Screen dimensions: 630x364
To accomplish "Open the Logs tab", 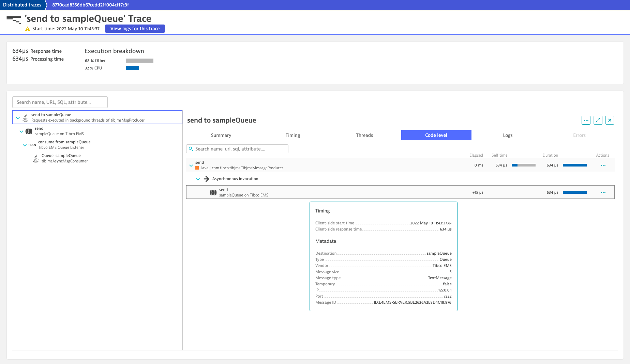I will [508, 135].
